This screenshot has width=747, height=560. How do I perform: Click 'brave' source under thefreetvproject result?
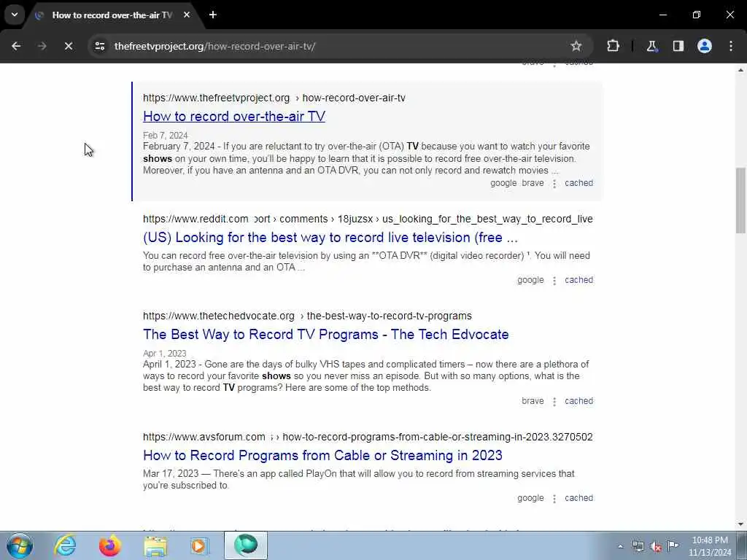click(x=533, y=183)
